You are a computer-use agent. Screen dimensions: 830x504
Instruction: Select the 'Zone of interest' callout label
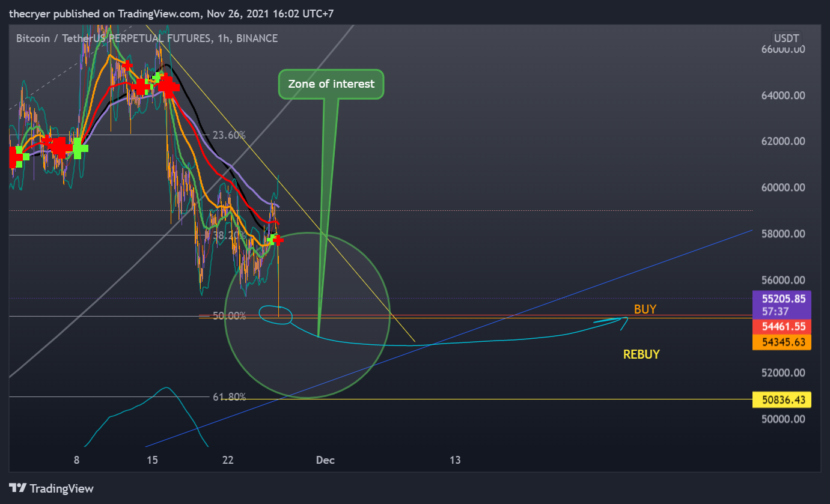(331, 84)
